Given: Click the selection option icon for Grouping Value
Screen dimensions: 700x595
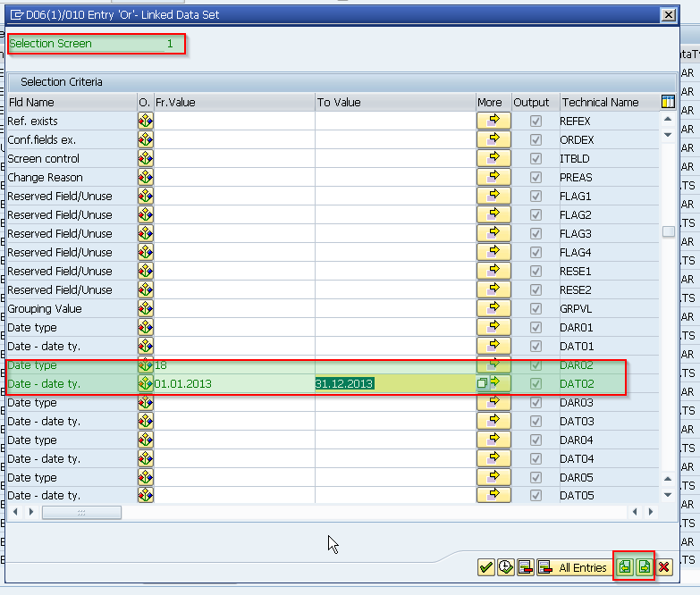Looking at the screenshot, I should tap(145, 308).
